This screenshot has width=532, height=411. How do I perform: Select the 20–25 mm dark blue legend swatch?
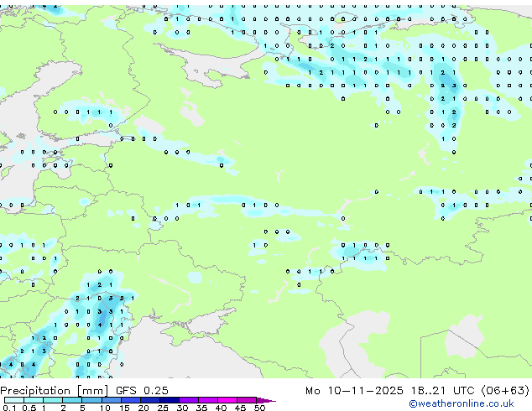149,400
